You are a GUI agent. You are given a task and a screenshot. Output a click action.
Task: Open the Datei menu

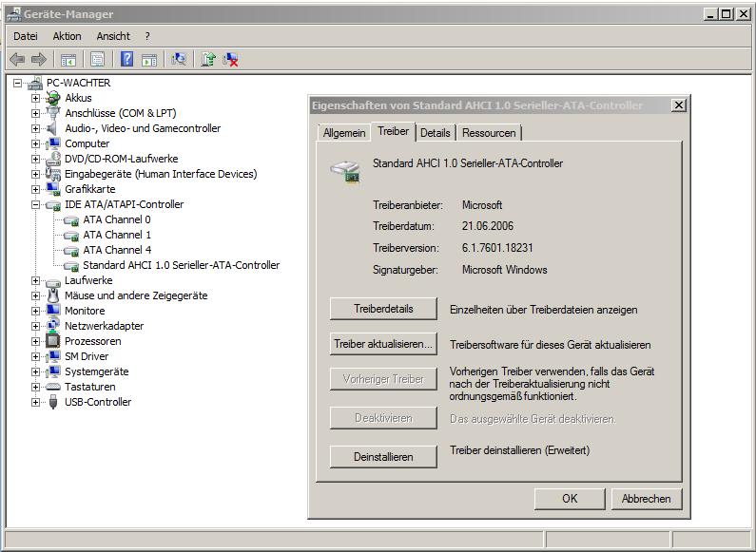[26, 36]
